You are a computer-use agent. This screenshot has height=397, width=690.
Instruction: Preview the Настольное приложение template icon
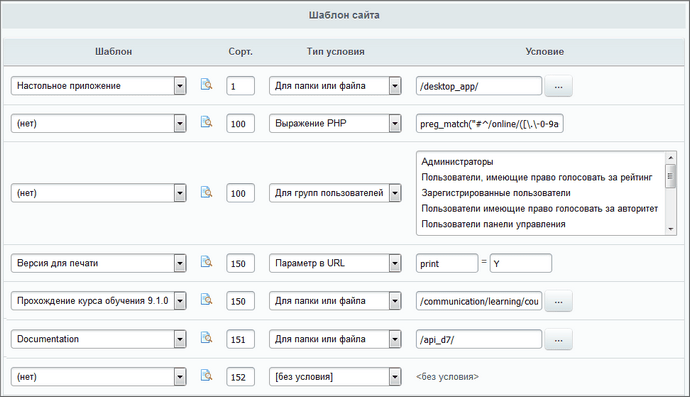pos(206,84)
